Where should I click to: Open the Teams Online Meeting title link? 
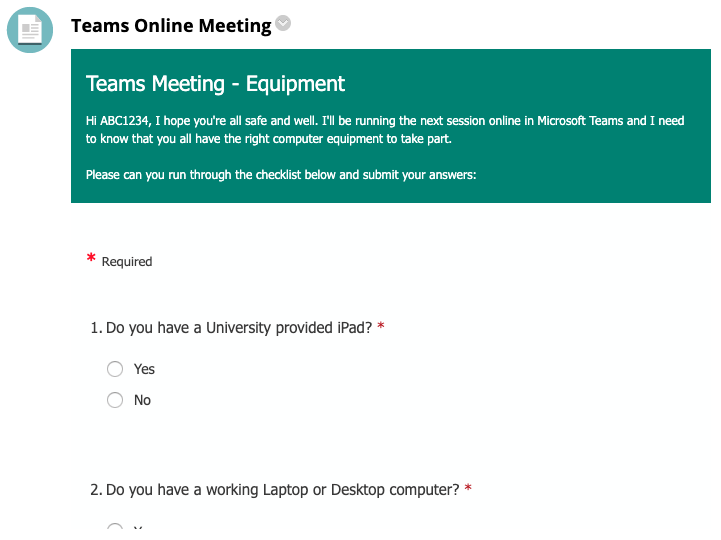[x=171, y=26]
